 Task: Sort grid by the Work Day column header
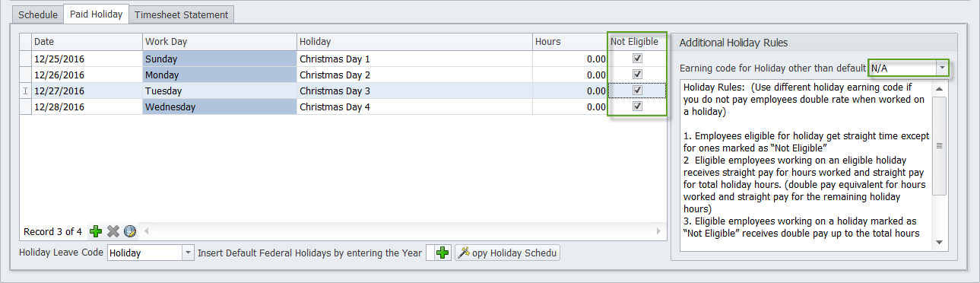pyautogui.click(x=219, y=42)
